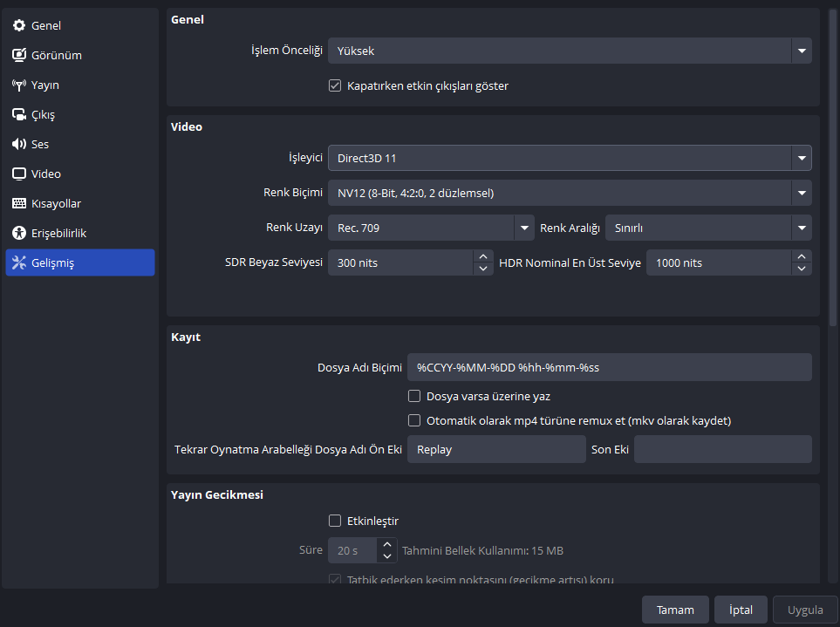Decrease HDR Nominal En Üst Seviye value

point(802,269)
